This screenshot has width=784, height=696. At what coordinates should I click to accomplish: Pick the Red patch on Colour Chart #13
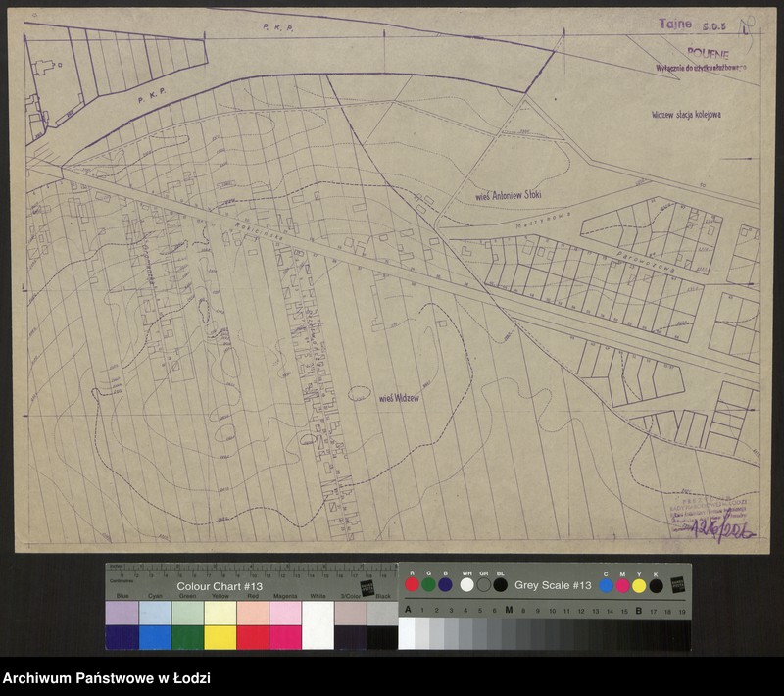pos(252,624)
